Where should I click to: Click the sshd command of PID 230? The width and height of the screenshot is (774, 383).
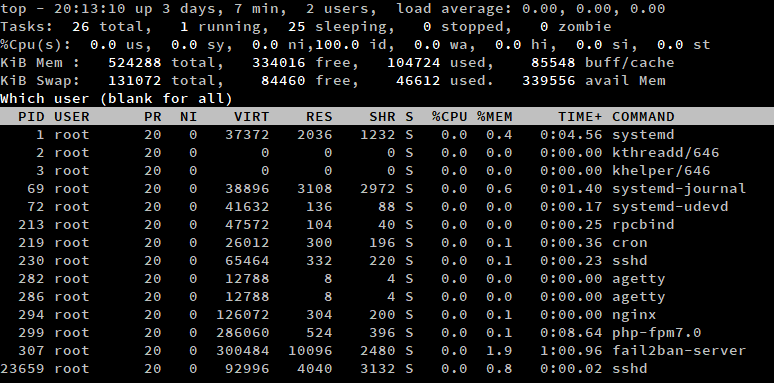(630, 261)
